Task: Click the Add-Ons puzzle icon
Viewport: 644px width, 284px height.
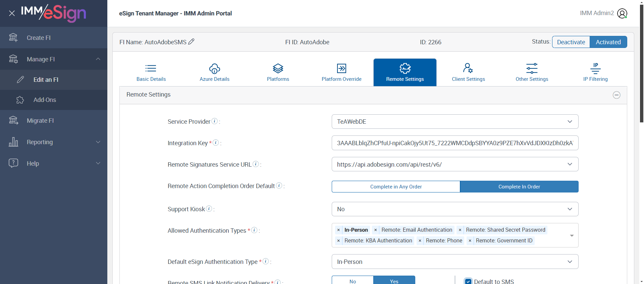Action: pyautogui.click(x=20, y=100)
